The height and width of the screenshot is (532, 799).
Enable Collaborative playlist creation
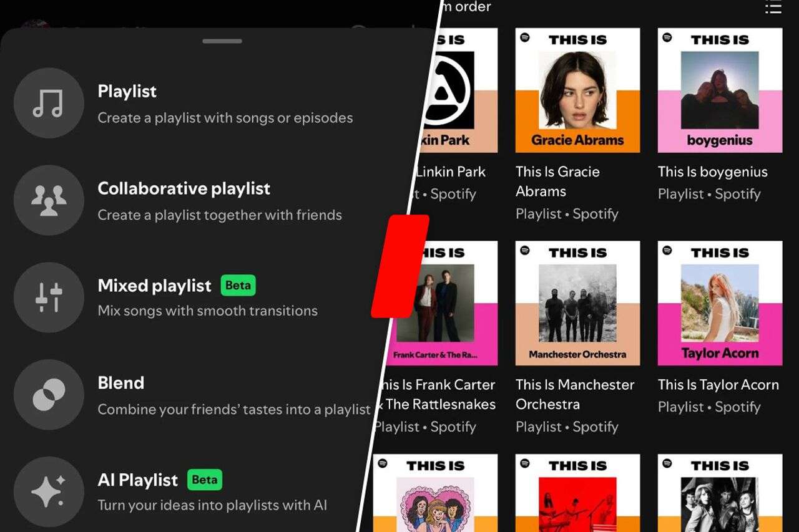click(x=184, y=188)
